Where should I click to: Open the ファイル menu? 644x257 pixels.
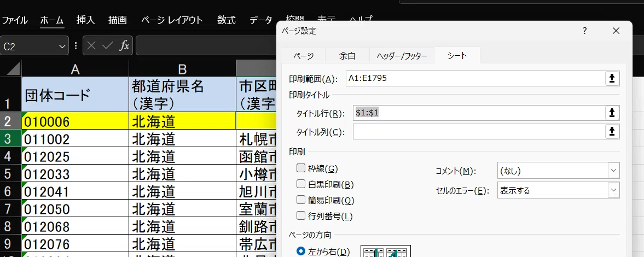coord(14,20)
